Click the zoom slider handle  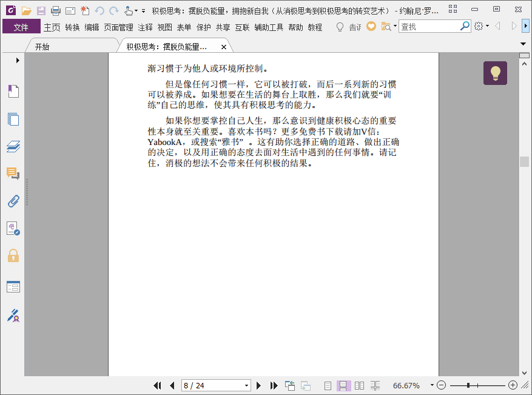(468, 385)
